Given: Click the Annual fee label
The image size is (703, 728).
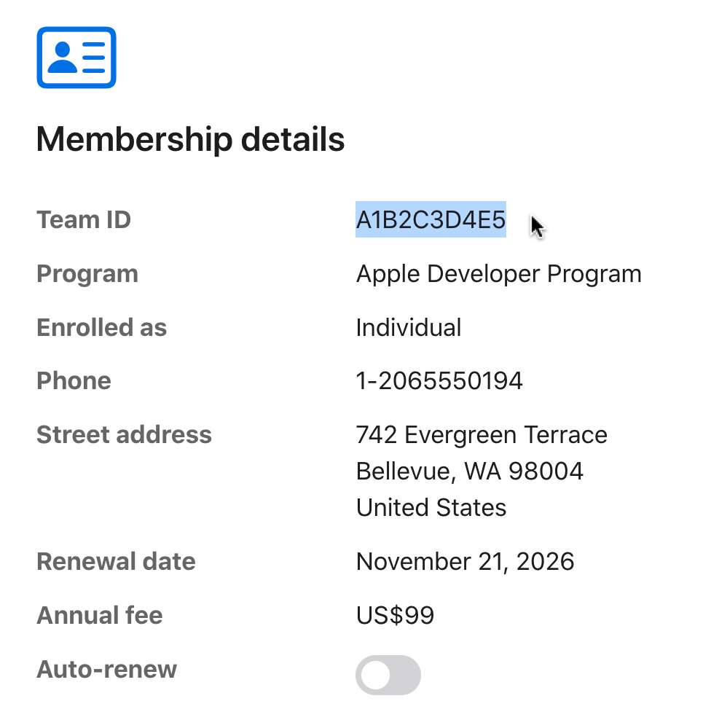Looking at the screenshot, I should pos(99,615).
